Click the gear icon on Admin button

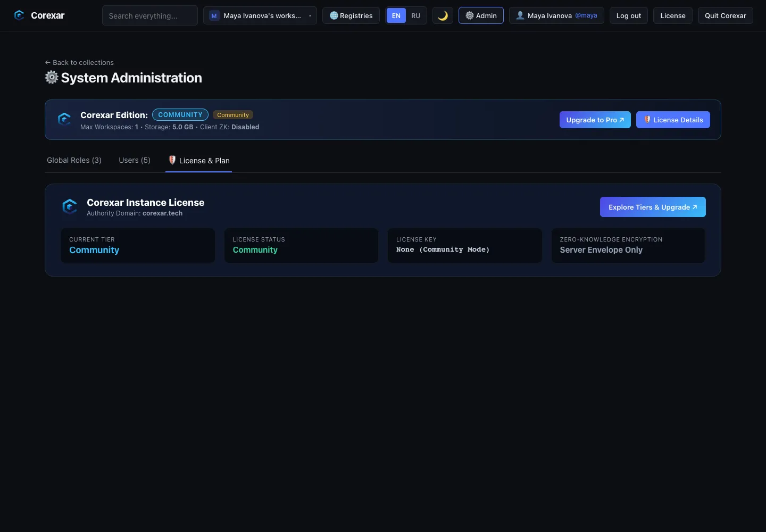pos(470,15)
